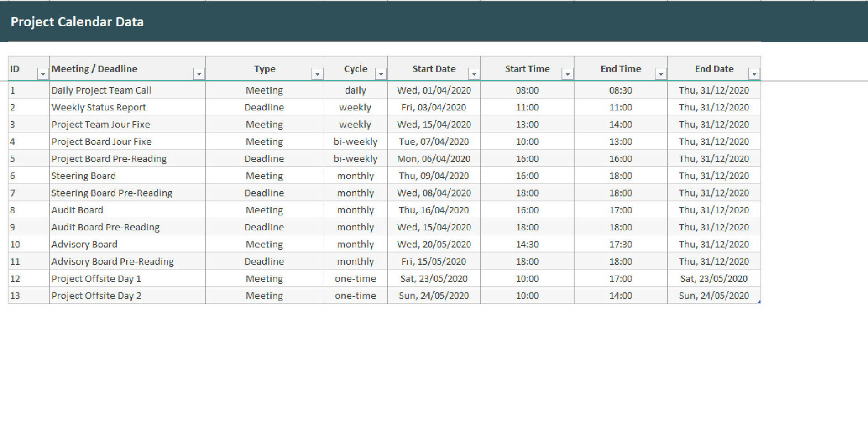868x448 pixels.
Task: Select the Weekly Status Report row
Action: pyautogui.click(x=99, y=107)
